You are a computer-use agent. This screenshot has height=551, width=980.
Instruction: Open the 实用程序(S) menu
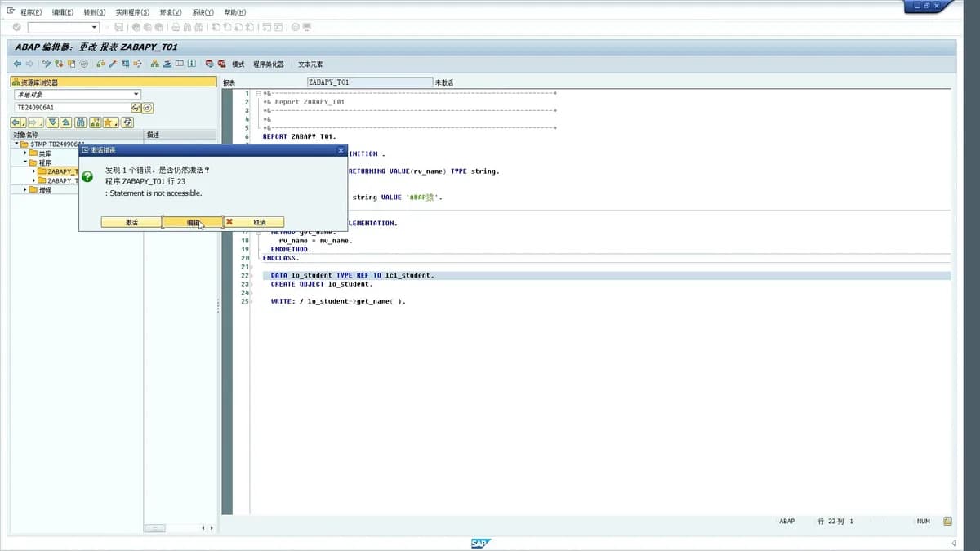pyautogui.click(x=132, y=12)
